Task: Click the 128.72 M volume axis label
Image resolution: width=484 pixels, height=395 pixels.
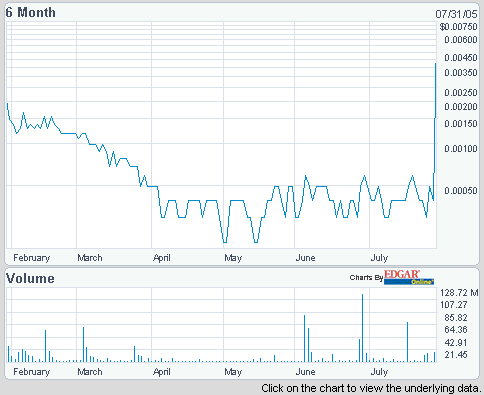Action: click(x=459, y=293)
